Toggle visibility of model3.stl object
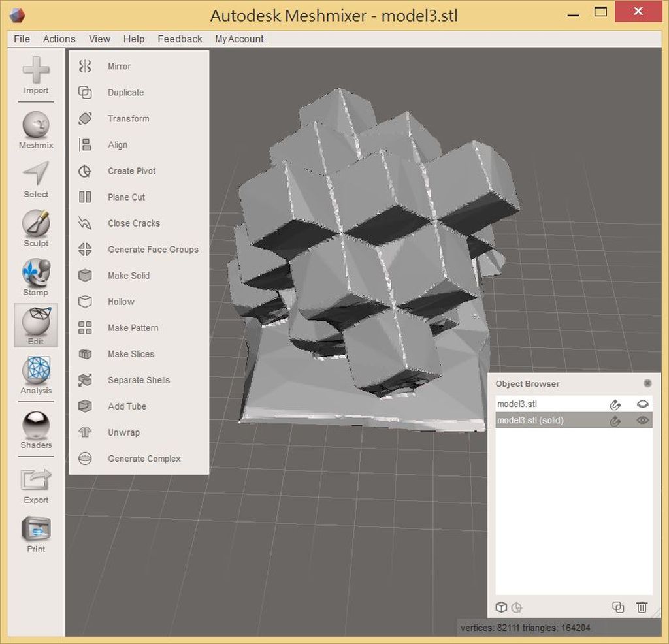Viewport: 669px width, 644px height. point(643,404)
